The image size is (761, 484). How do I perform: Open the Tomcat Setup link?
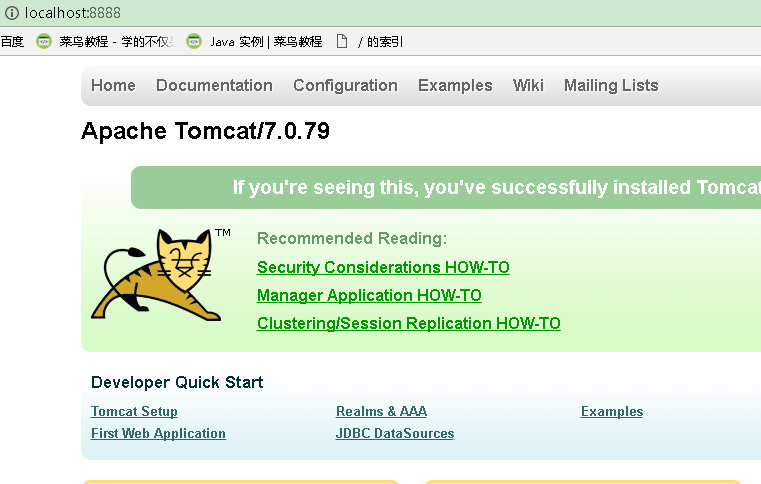coord(134,412)
